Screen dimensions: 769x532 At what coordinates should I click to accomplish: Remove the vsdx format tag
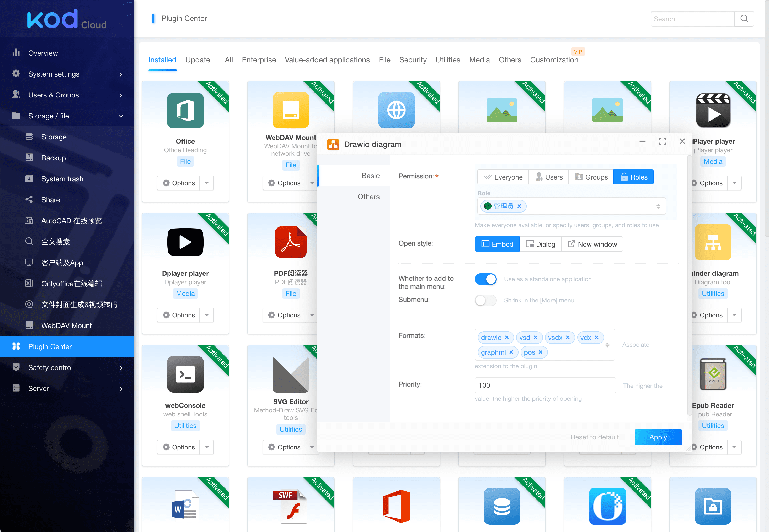point(568,337)
